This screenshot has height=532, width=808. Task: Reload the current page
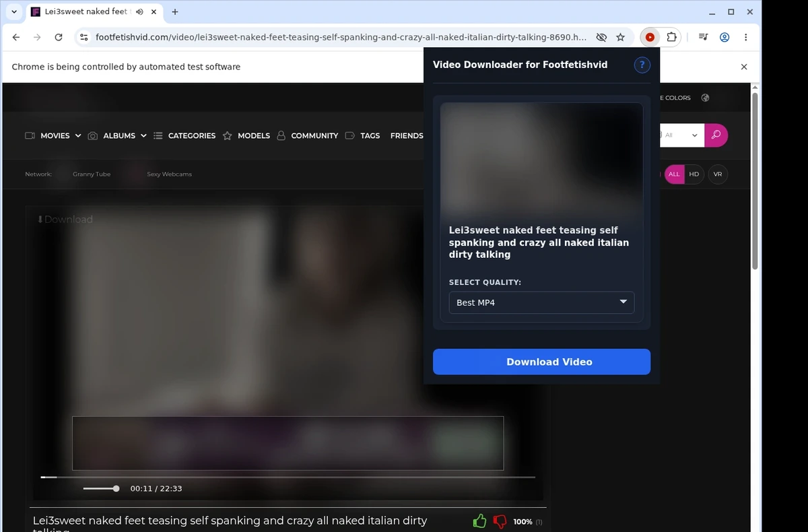tap(59, 38)
